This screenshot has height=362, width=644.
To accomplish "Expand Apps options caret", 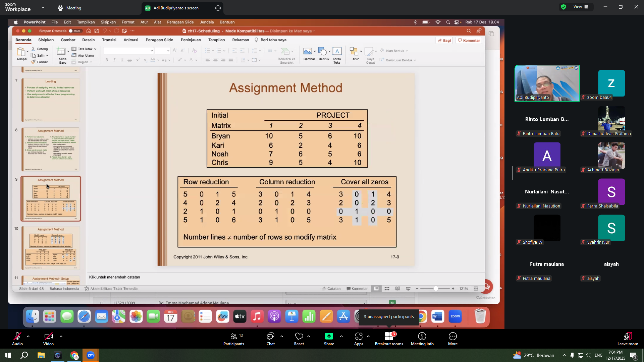I will tap(368, 336).
